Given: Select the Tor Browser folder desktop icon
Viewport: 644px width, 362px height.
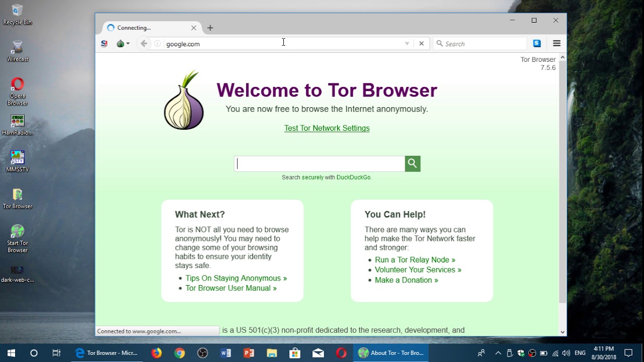Looking at the screenshot, I should [18, 198].
